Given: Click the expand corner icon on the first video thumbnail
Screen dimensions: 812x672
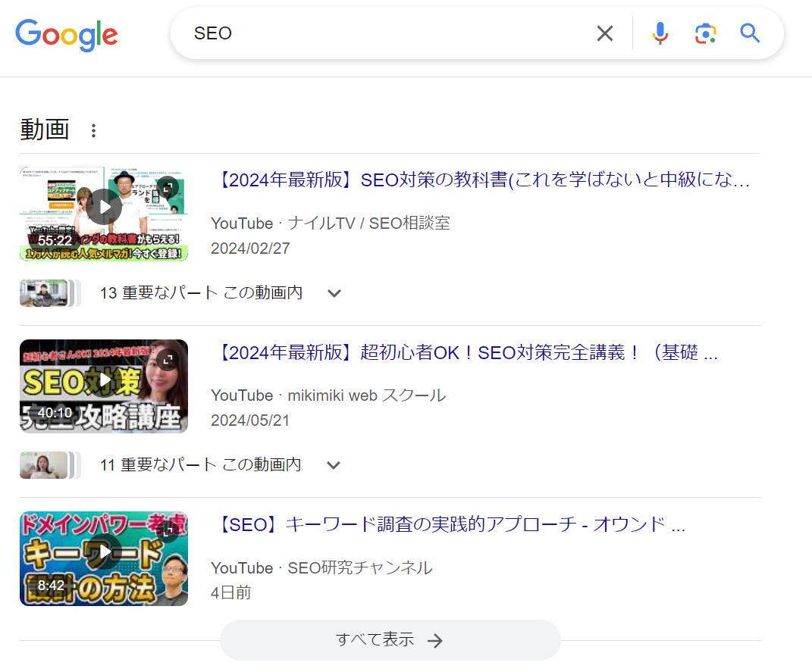Looking at the screenshot, I should (x=169, y=184).
